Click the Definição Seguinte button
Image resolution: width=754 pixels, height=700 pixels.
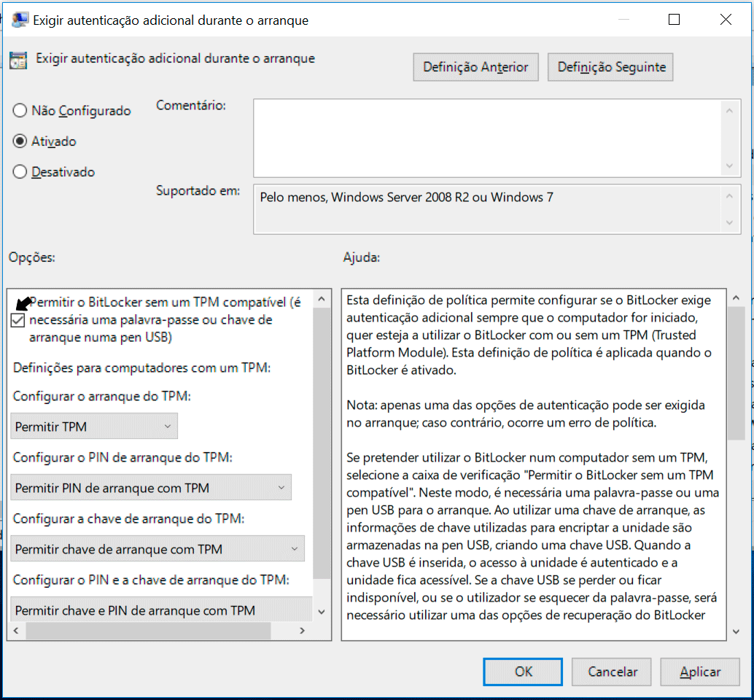610,67
